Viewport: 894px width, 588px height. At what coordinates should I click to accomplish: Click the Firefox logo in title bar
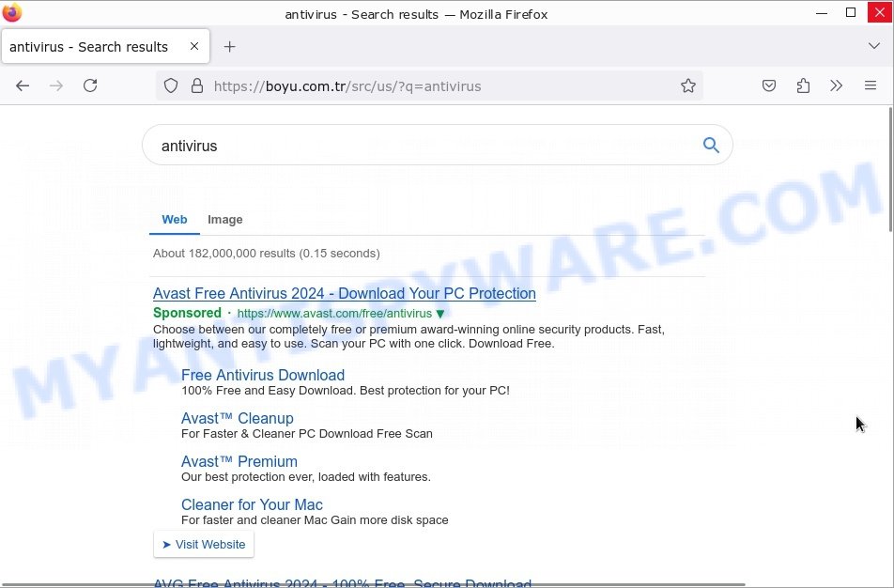(12, 12)
